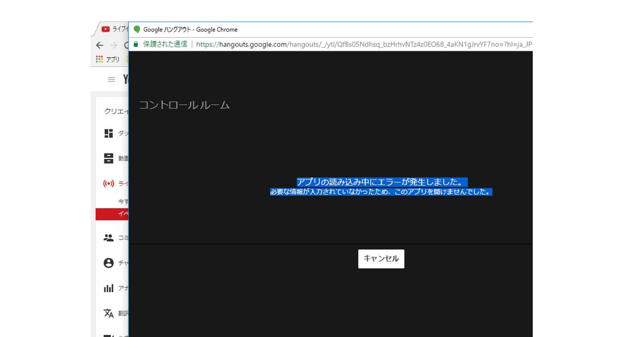Image resolution: width=644 pixels, height=337 pixels.
Task: Open the YouTube hamburger menu
Action: (x=112, y=79)
